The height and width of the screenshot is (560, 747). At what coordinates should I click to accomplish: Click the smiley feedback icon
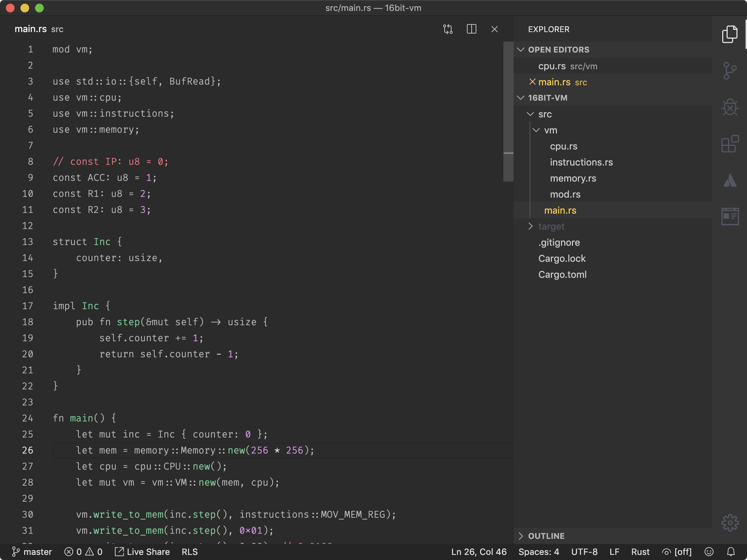(709, 552)
